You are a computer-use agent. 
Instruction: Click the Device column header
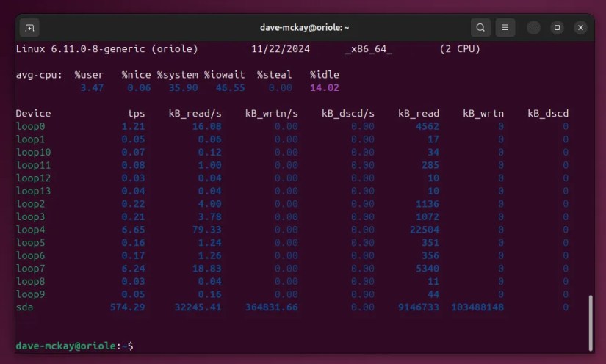33,114
